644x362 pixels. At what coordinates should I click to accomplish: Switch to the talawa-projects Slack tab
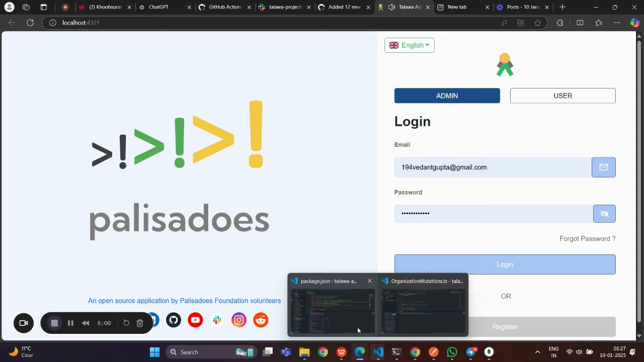[x=285, y=8]
